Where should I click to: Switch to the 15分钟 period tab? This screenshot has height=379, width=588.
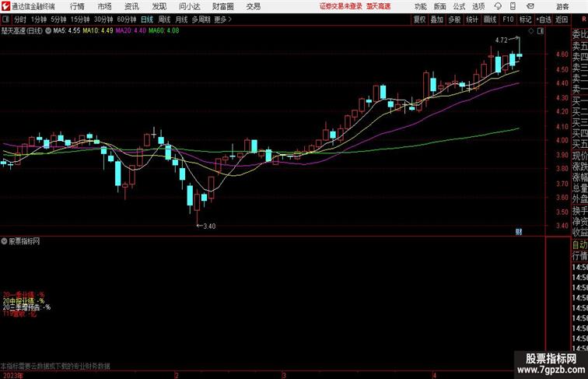80,19
